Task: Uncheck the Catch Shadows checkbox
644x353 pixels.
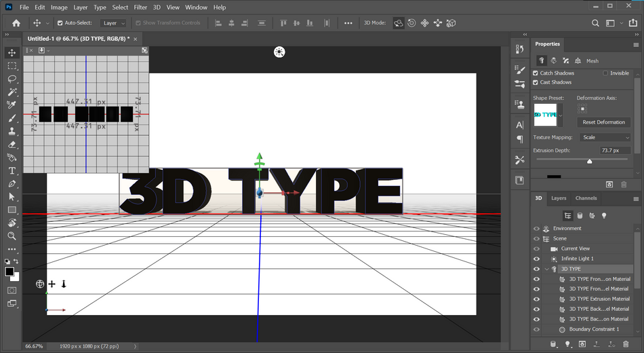Action: (536, 73)
